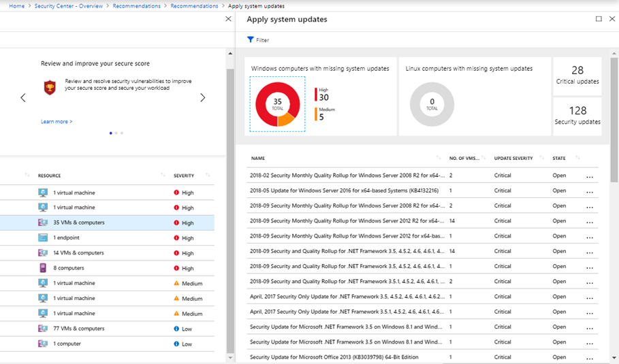Go to the previous carousel card arrow
The width and height of the screenshot is (619, 364).
coord(23,98)
